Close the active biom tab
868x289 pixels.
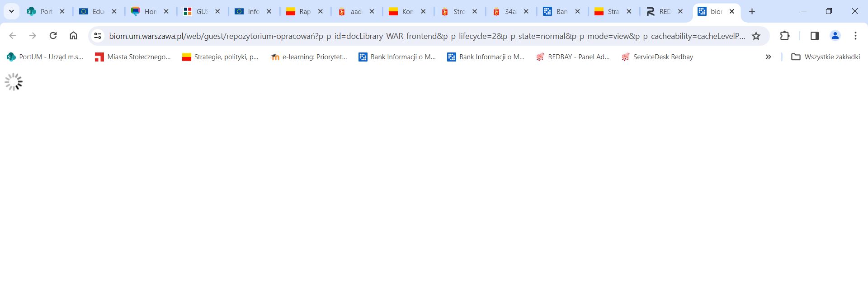click(731, 12)
